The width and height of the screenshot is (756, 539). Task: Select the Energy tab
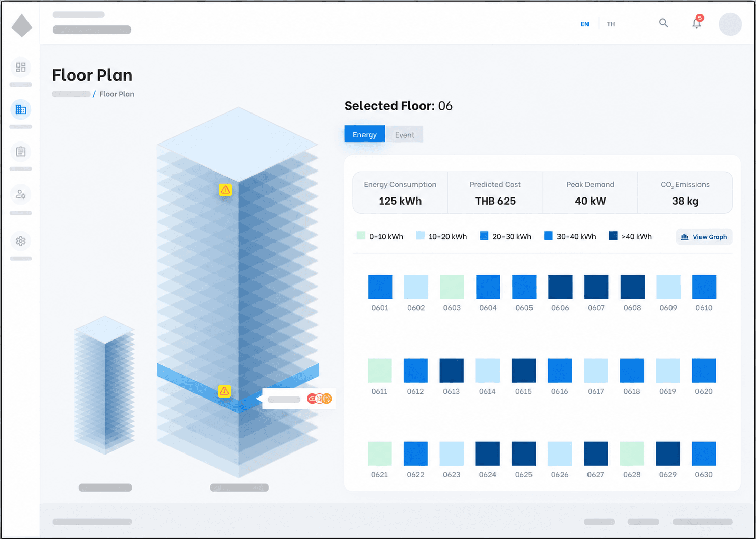(x=365, y=134)
